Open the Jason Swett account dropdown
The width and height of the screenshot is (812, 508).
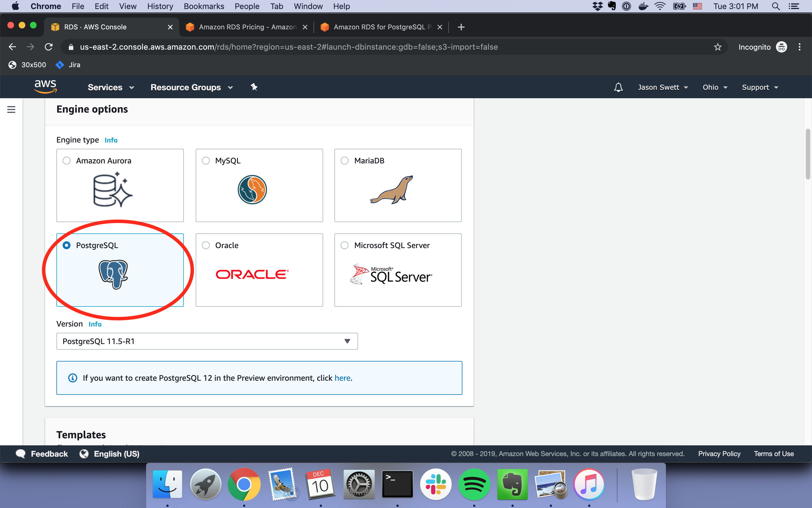[x=663, y=87]
